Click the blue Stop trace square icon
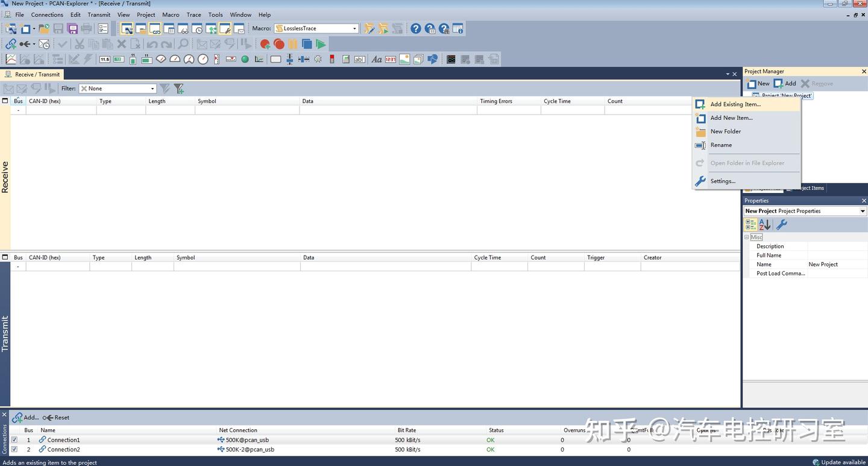Screen dimensions: 868x466 coord(307,44)
